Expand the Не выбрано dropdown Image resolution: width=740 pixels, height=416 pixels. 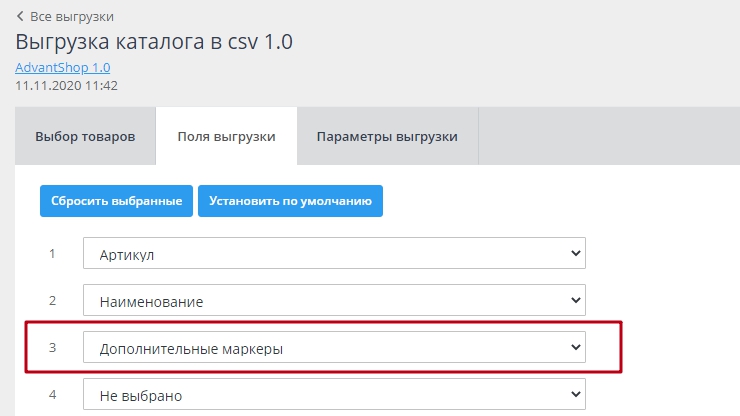[333, 395]
